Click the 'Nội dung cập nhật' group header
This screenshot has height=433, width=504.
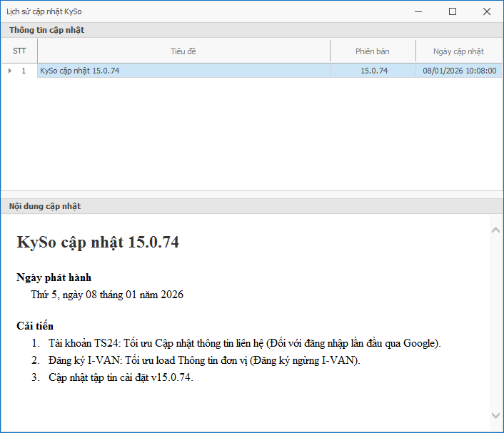[x=252, y=206]
